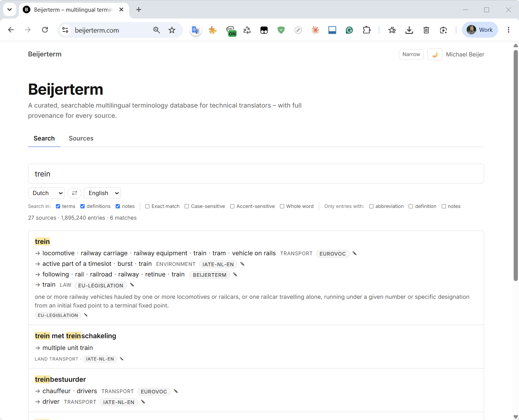519x420 pixels.
Task: Switch to the Search tab
Action: 44,138
